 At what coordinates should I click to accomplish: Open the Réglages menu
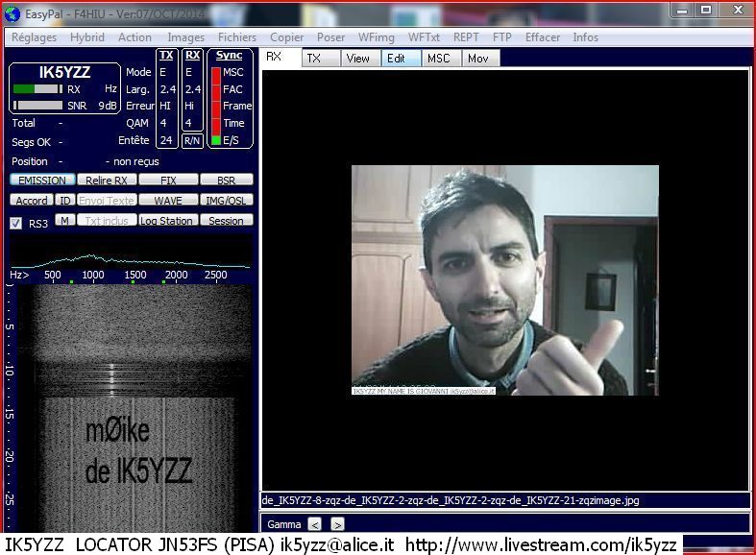tap(35, 37)
